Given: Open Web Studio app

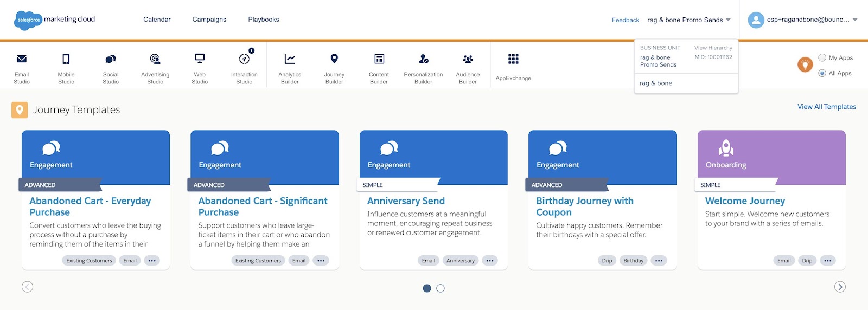Looking at the screenshot, I should pyautogui.click(x=200, y=68).
